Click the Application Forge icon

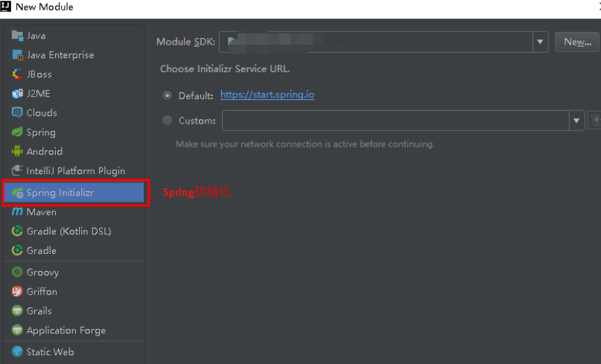17,330
